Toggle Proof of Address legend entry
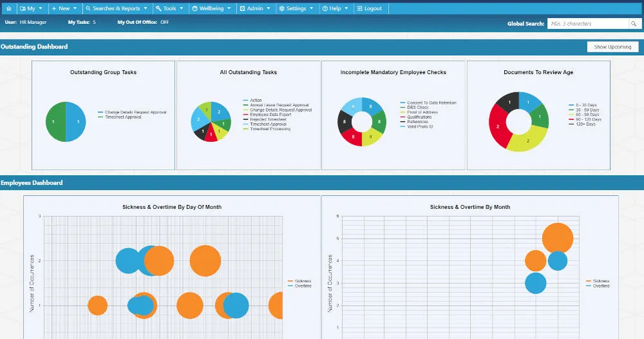The width and height of the screenshot is (644, 339). (419, 112)
